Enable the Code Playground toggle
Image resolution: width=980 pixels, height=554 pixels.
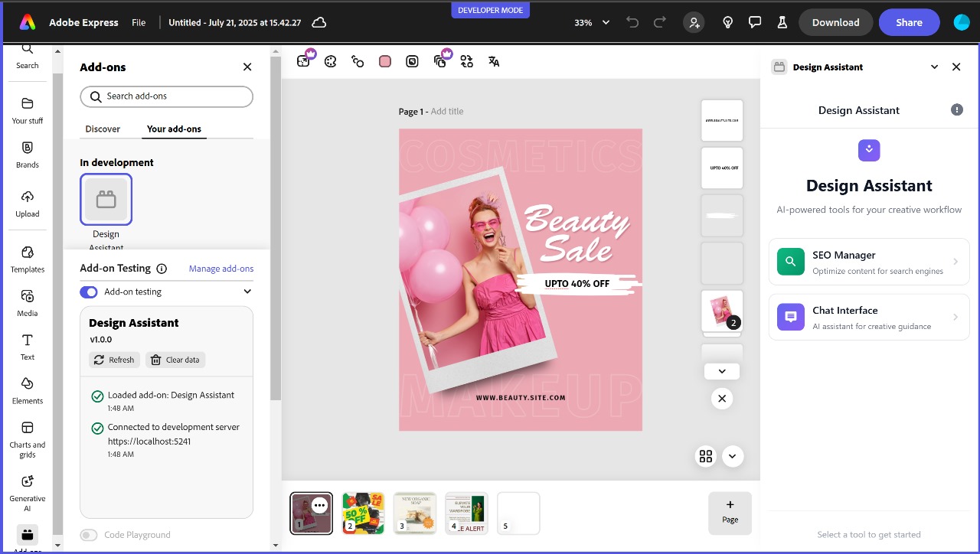tap(89, 535)
